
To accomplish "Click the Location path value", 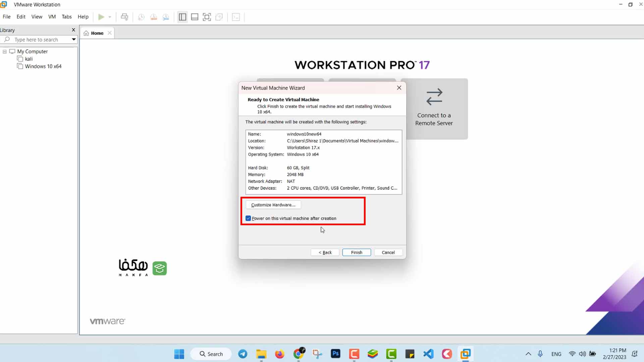I will click(x=342, y=141).
